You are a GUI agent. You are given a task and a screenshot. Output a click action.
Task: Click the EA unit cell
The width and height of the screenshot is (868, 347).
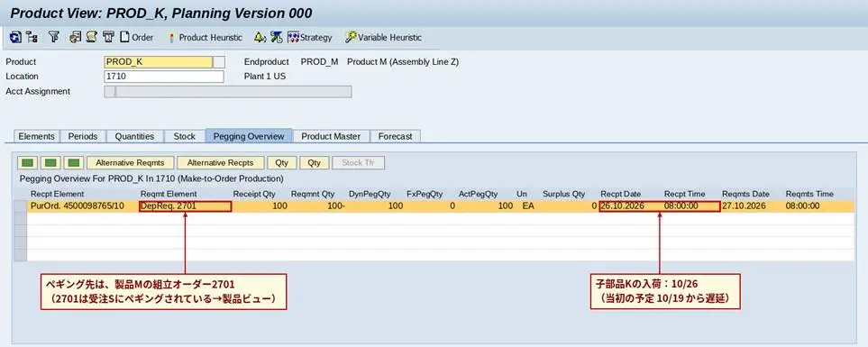(x=528, y=205)
